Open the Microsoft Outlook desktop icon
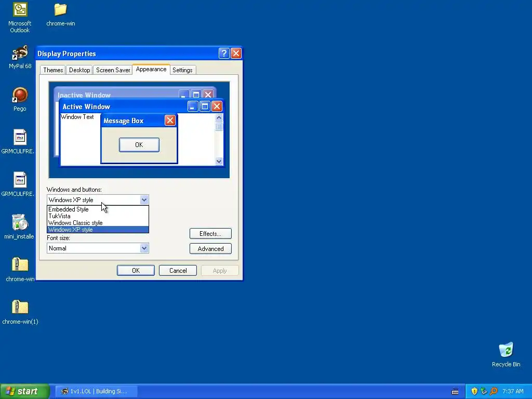Image resolution: width=532 pixels, height=399 pixels. 20,18
